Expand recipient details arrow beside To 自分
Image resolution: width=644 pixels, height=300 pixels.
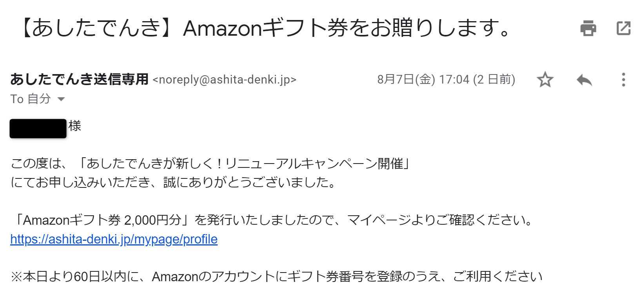pyautogui.click(x=61, y=99)
